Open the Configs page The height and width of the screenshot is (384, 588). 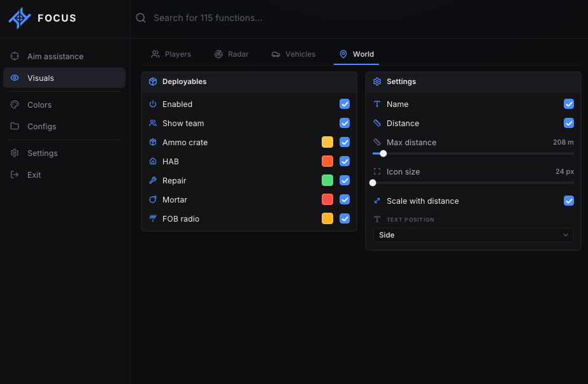(x=64, y=126)
